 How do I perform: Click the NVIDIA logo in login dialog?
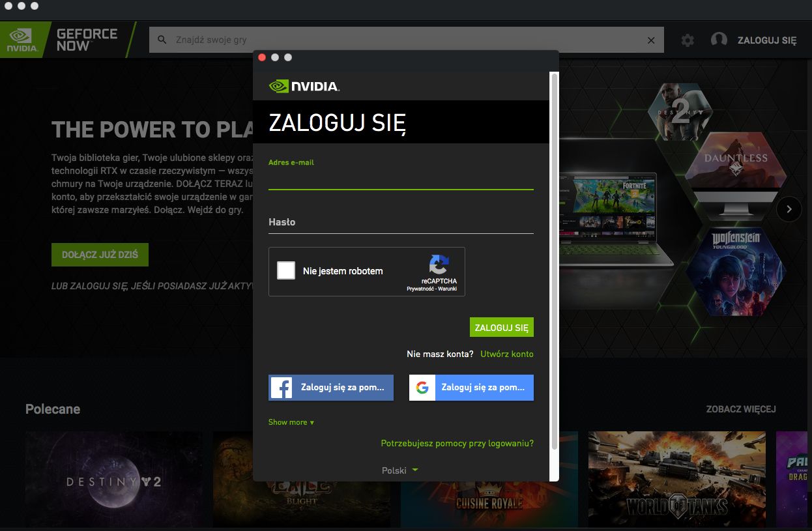click(304, 86)
